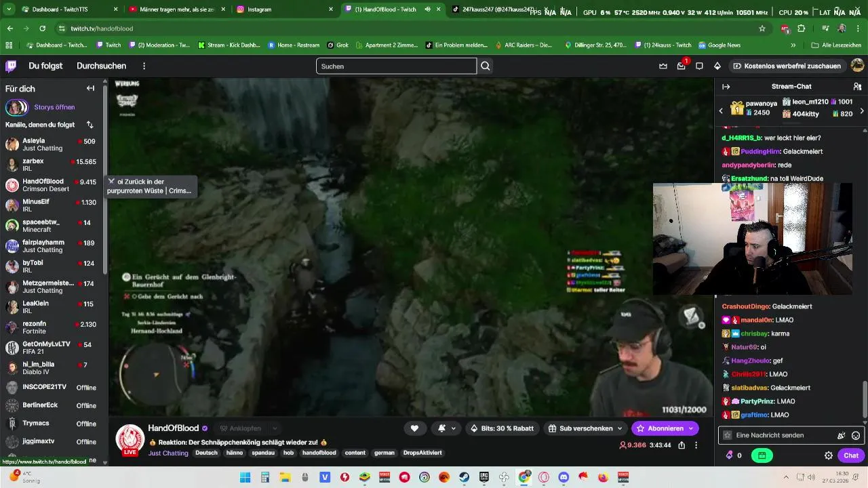Open chat identity star badge selector

(x=728, y=435)
